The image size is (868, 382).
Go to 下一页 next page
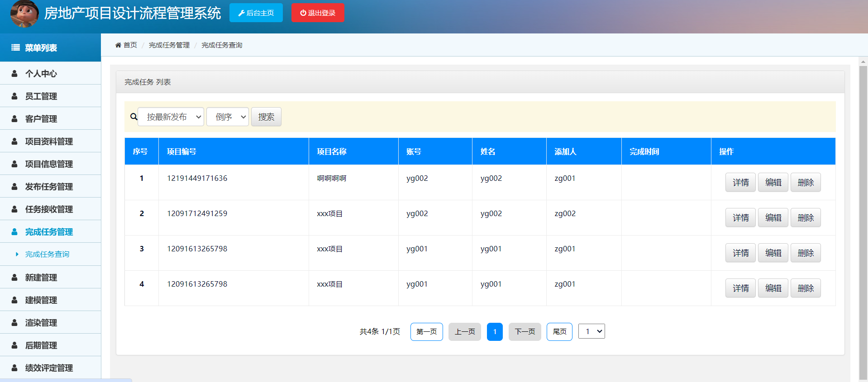(x=525, y=332)
